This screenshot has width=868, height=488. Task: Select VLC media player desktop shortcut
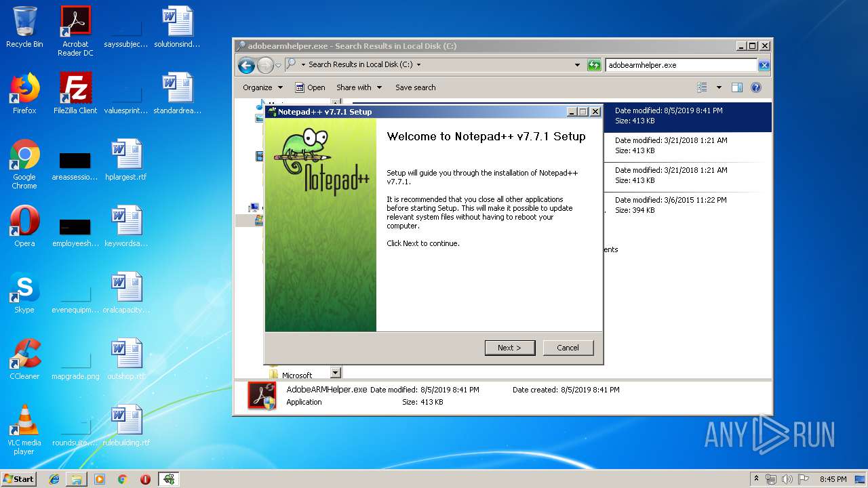(x=24, y=430)
